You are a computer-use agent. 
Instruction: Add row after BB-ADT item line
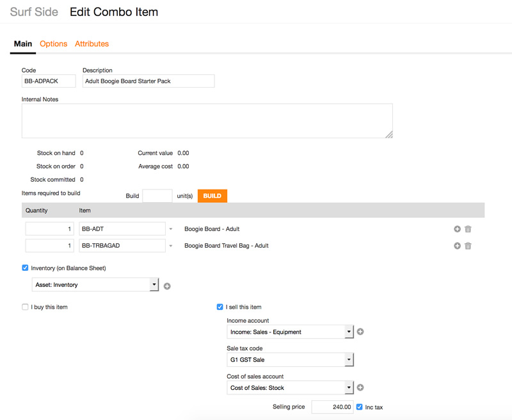[457, 229]
